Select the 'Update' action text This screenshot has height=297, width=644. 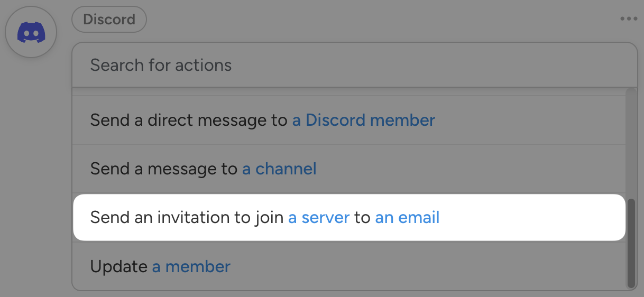pyautogui.click(x=119, y=266)
